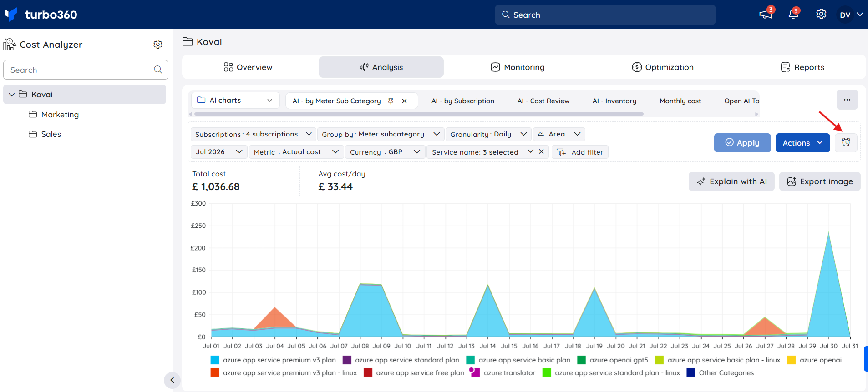
Task: Open the Granularity dropdown
Action: point(488,134)
